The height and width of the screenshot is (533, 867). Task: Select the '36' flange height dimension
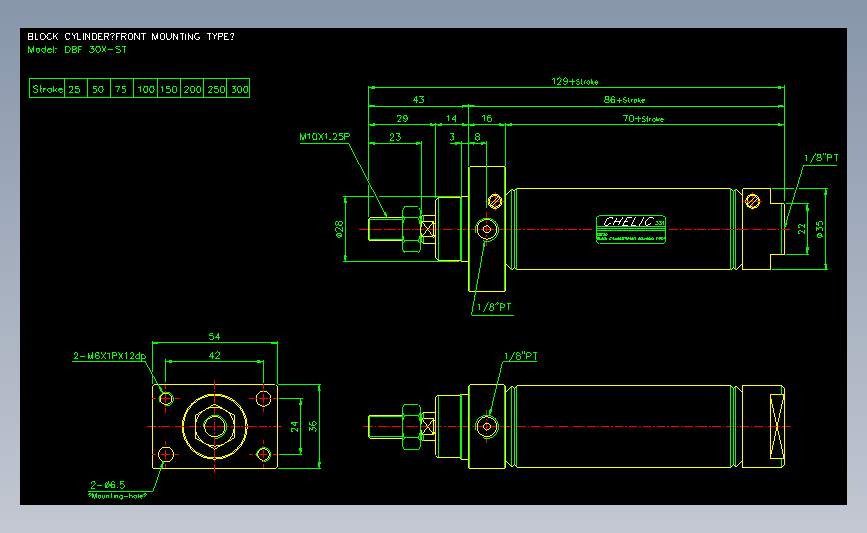click(313, 426)
